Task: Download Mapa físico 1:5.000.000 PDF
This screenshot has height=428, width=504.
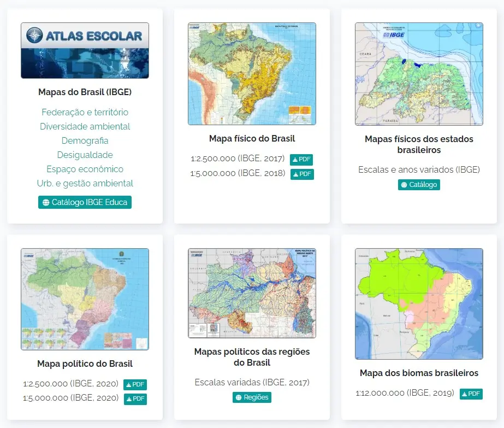Action: click(x=302, y=174)
